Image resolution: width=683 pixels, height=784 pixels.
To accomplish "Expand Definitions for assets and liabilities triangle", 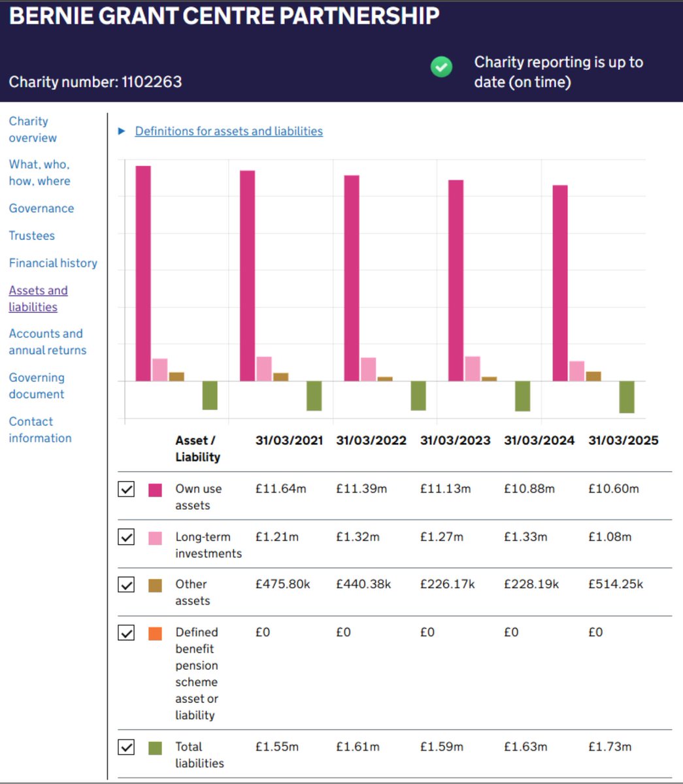I will coord(122,131).
